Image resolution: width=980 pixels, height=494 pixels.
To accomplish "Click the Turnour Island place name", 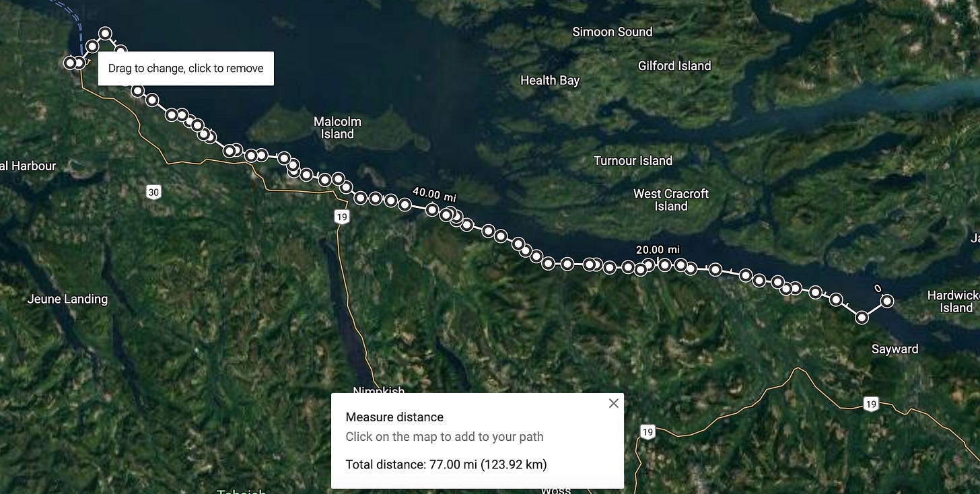I will coord(633,160).
